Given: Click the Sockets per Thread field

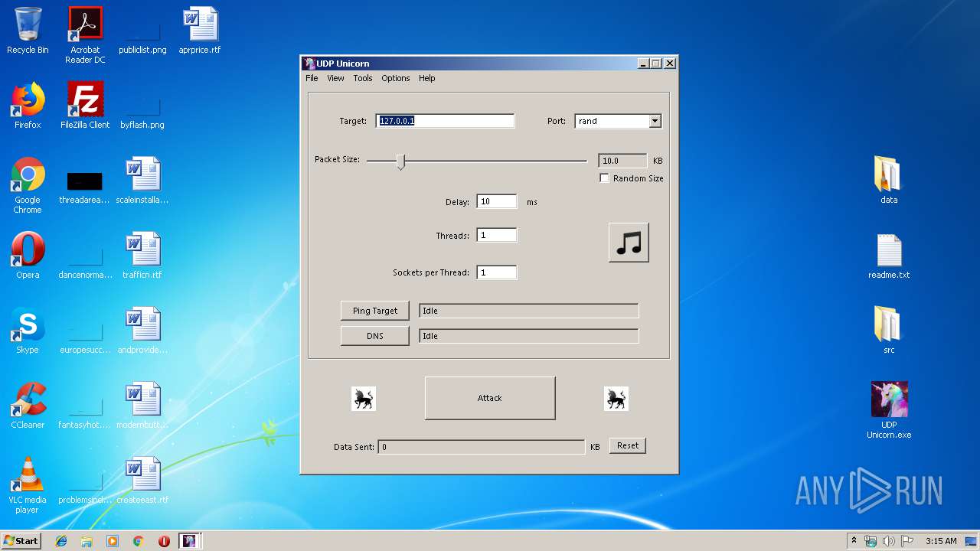Looking at the screenshot, I should click(x=497, y=272).
